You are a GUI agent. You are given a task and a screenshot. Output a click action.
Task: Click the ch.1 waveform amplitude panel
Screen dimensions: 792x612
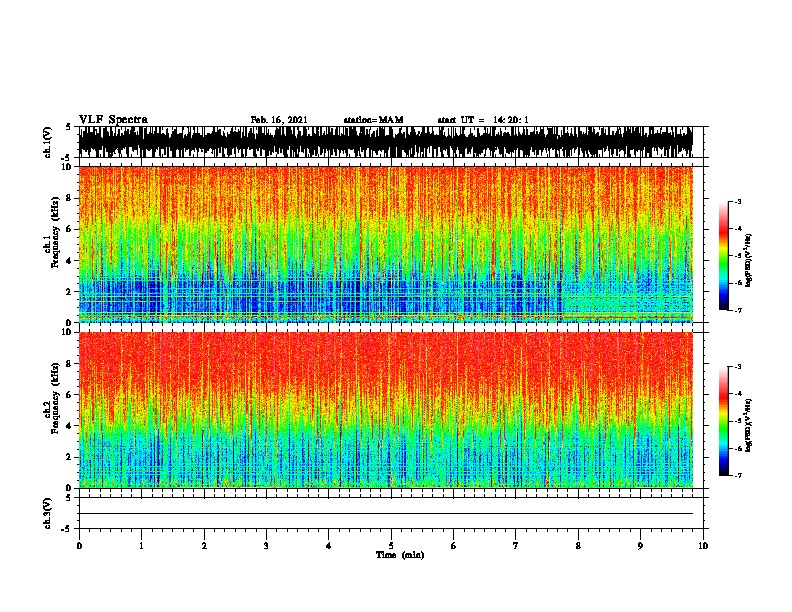(385, 142)
